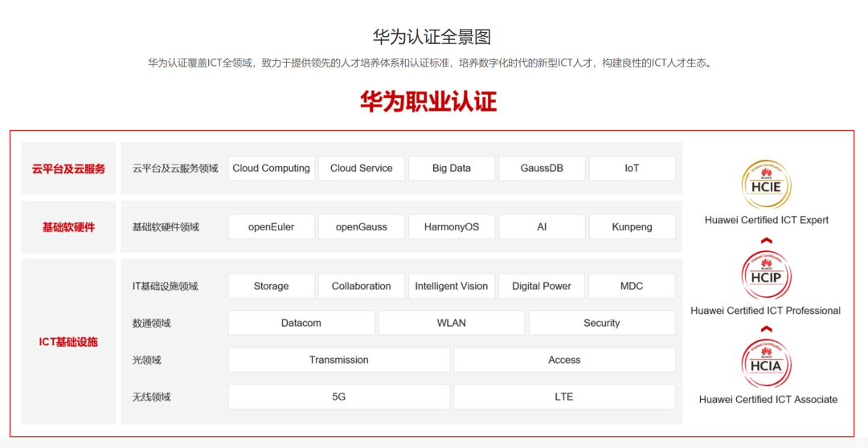The image size is (868, 448).
Task: Open the Kunpeng certification
Action: coord(633,226)
